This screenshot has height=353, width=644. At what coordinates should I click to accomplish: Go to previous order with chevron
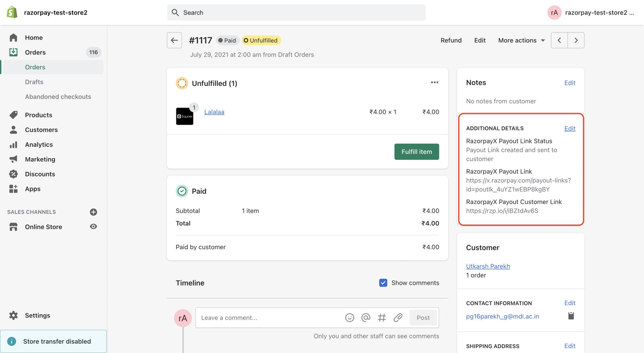tap(559, 40)
